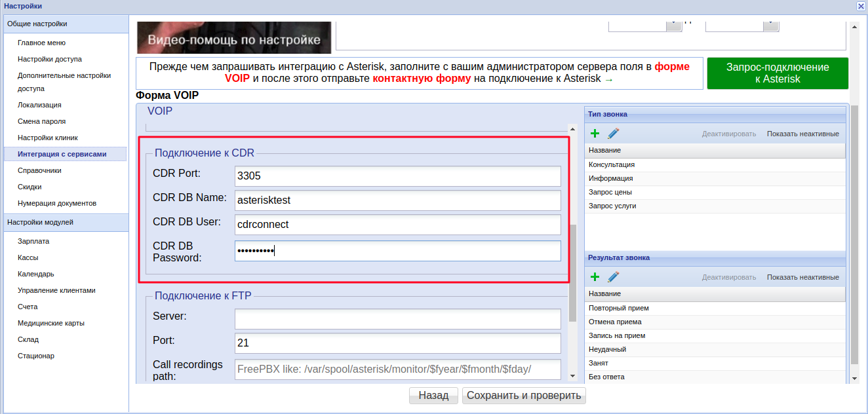This screenshot has height=414, width=868.
Task: Open Главное меню settings
Action: click(x=41, y=43)
